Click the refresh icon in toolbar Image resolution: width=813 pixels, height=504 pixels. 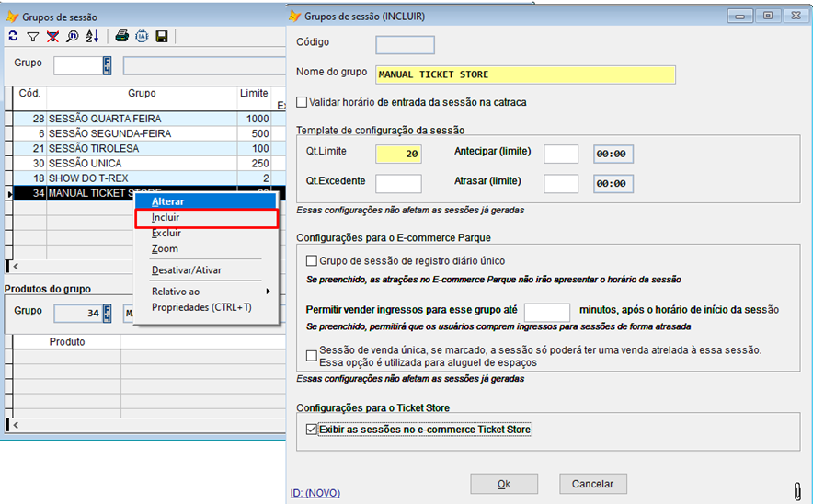(x=13, y=37)
